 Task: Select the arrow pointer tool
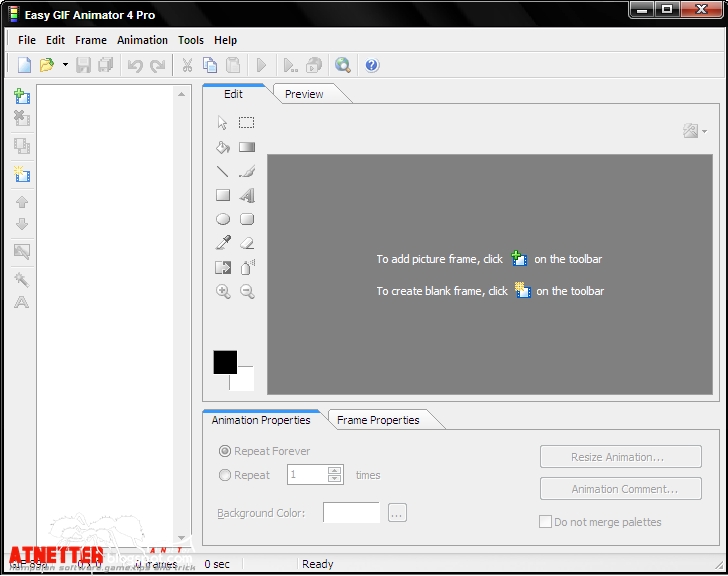[222, 123]
